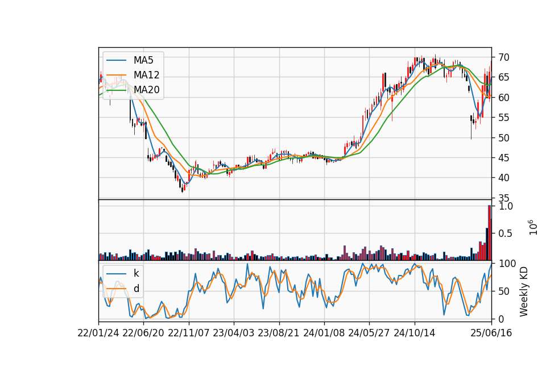Screen dimensions: 546x392
Task: Click the KD axis value 50
Action: pyautogui.click(x=504, y=291)
